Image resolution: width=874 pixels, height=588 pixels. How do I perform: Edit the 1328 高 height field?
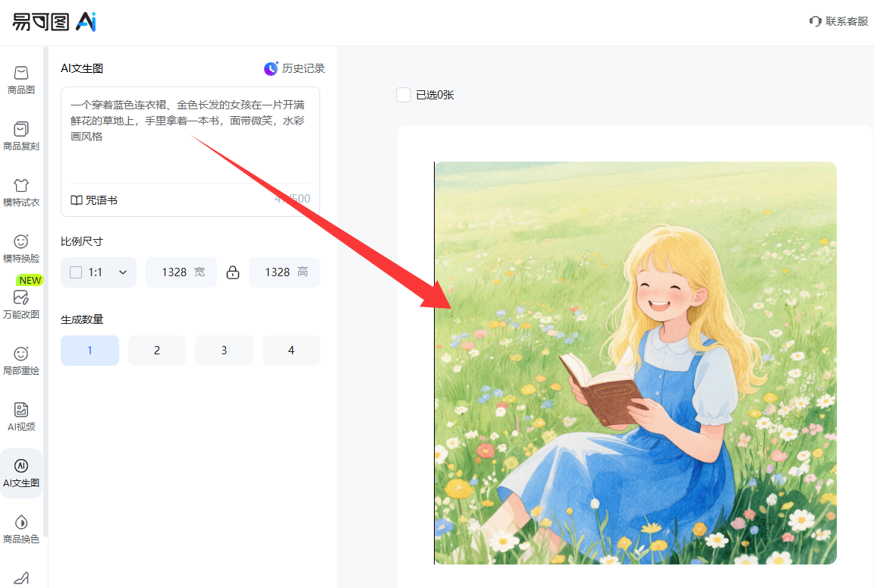(x=285, y=272)
